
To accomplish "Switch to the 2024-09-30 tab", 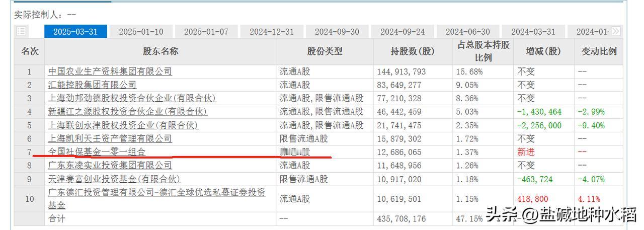I will coord(337,31).
